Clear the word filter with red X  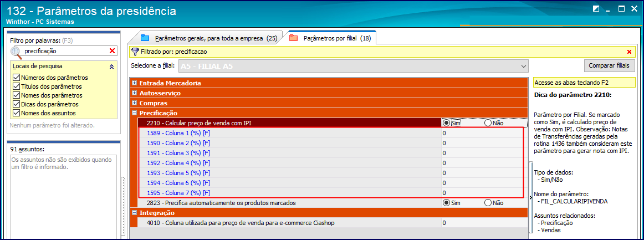click(x=112, y=51)
